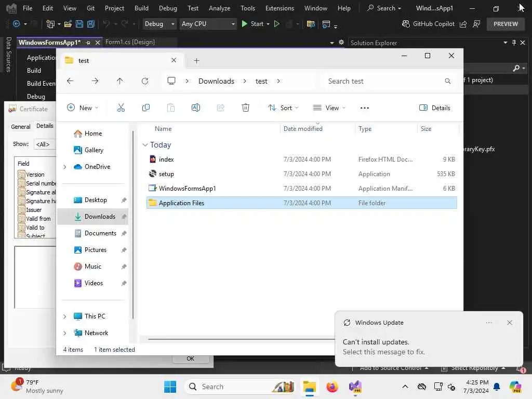
Task: Switch to the Form1.cs [Design] tab
Action: pyautogui.click(x=130, y=42)
